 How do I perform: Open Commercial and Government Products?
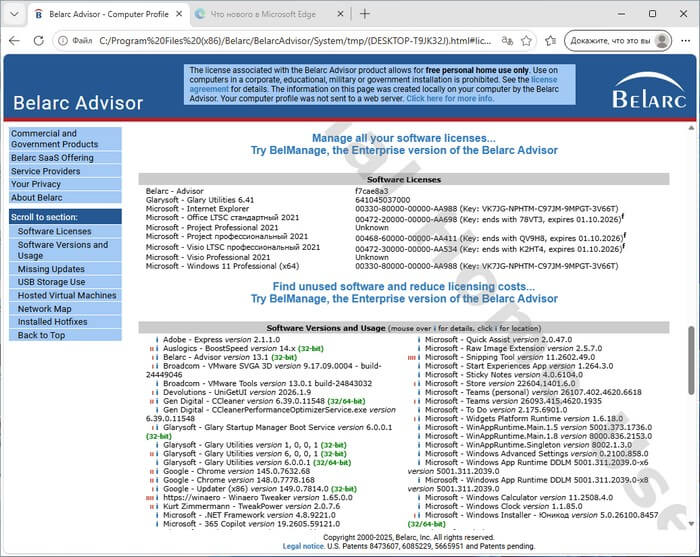coord(65,139)
